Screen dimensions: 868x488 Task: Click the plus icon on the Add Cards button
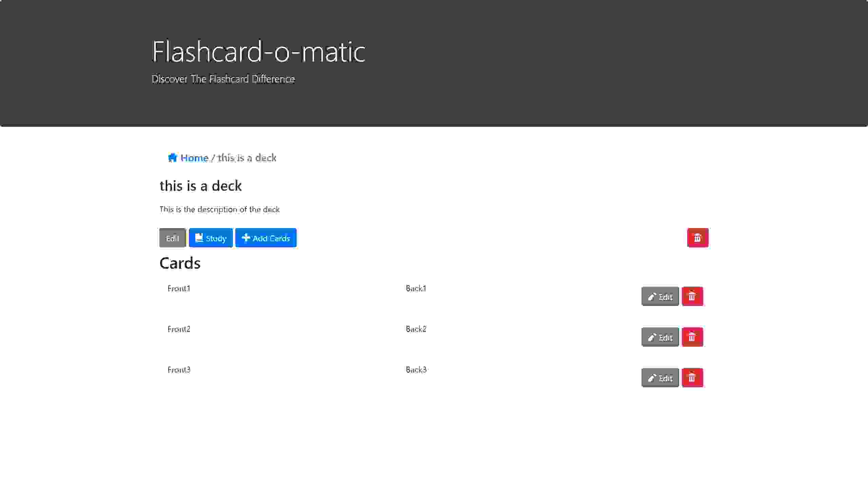pos(246,238)
